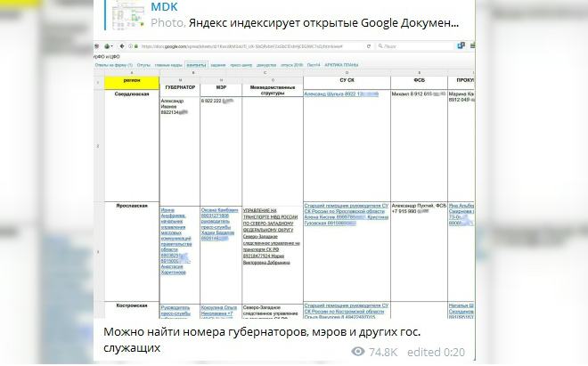Open the 'дежурства' sheet tab
This screenshot has height=366, width=588.
click(266, 65)
